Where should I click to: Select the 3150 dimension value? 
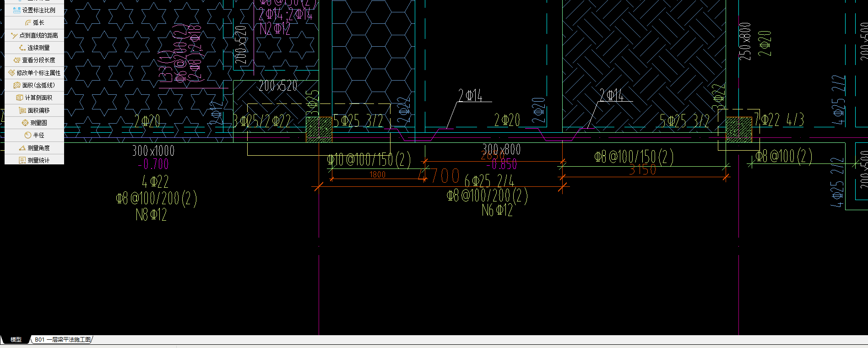pyautogui.click(x=643, y=170)
